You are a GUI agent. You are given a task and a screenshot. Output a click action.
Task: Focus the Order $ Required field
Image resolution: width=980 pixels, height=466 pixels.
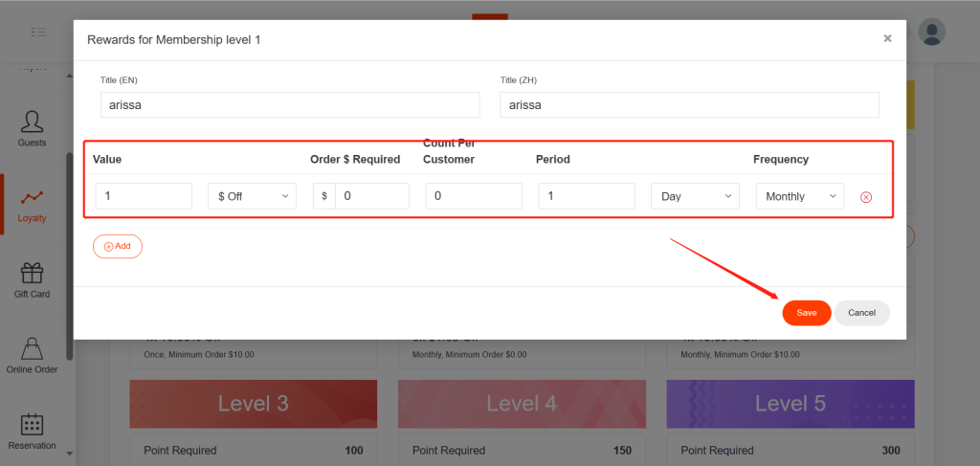[371, 196]
